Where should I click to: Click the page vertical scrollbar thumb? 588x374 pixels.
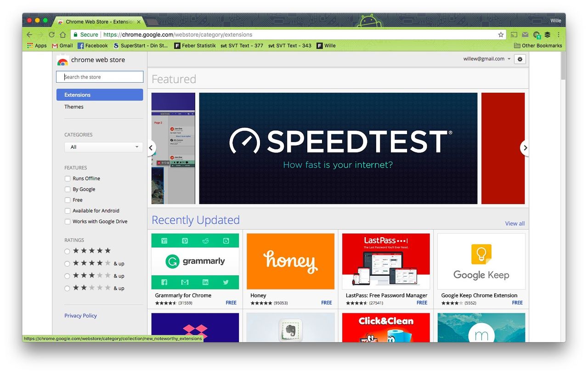[563, 65]
